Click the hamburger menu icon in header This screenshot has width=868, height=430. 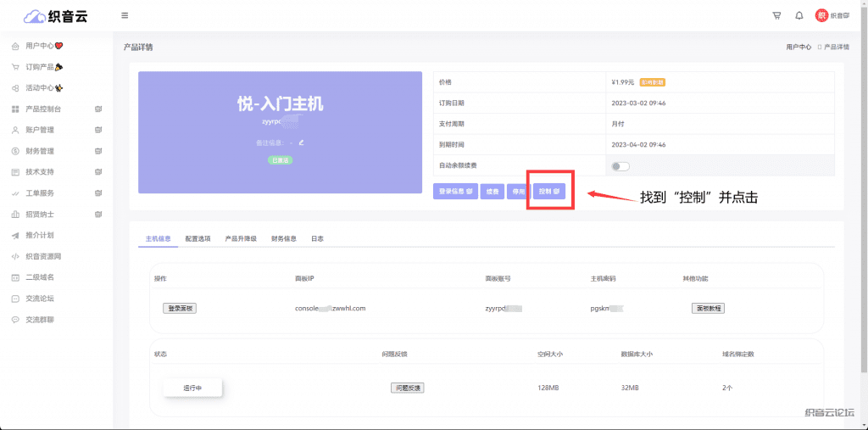125,15
